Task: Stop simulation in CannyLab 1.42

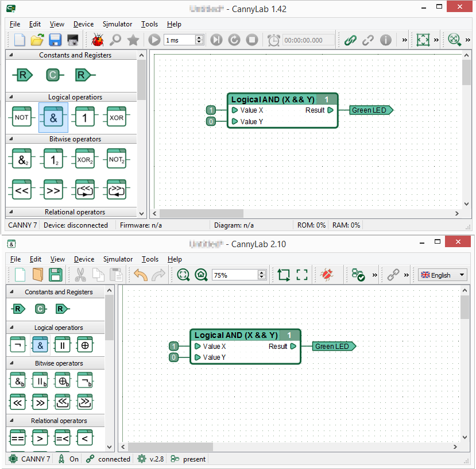Action: point(252,40)
